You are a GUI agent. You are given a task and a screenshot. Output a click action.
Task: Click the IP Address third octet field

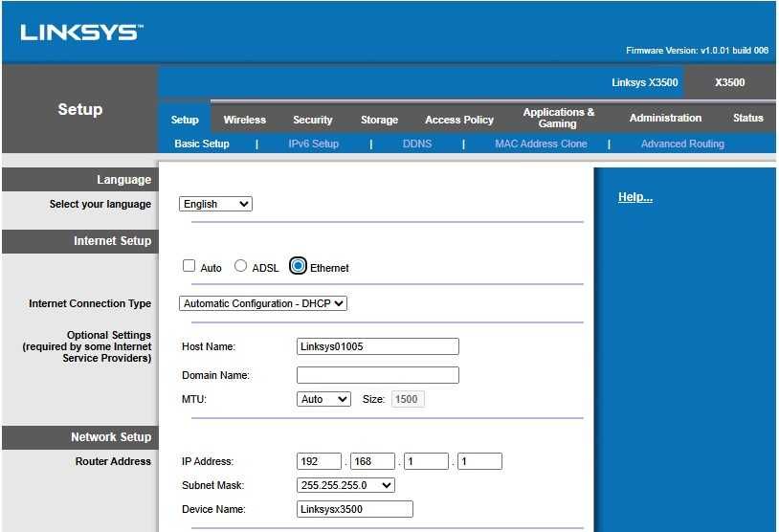point(426,461)
